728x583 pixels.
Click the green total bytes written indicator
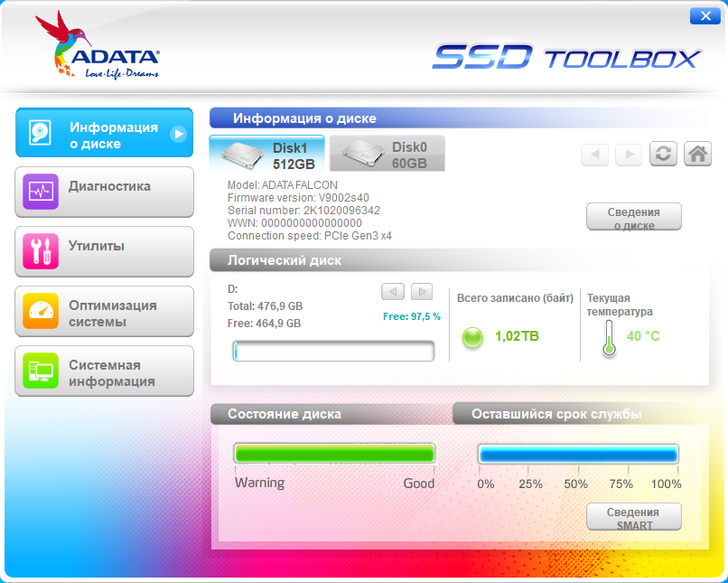tap(472, 337)
